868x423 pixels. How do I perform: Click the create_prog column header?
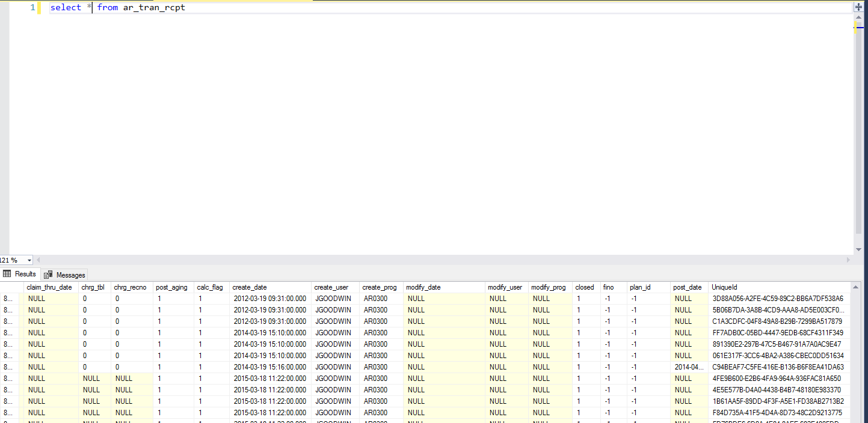[x=381, y=287]
